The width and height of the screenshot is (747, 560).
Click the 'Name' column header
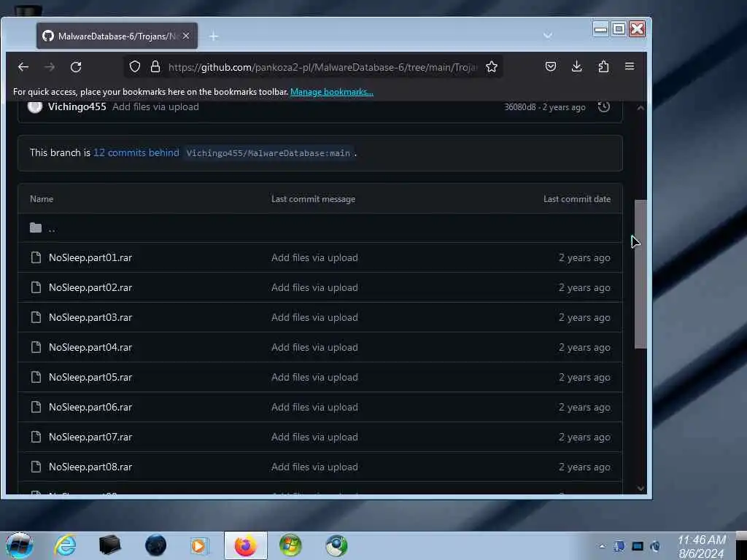(x=42, y=199)
